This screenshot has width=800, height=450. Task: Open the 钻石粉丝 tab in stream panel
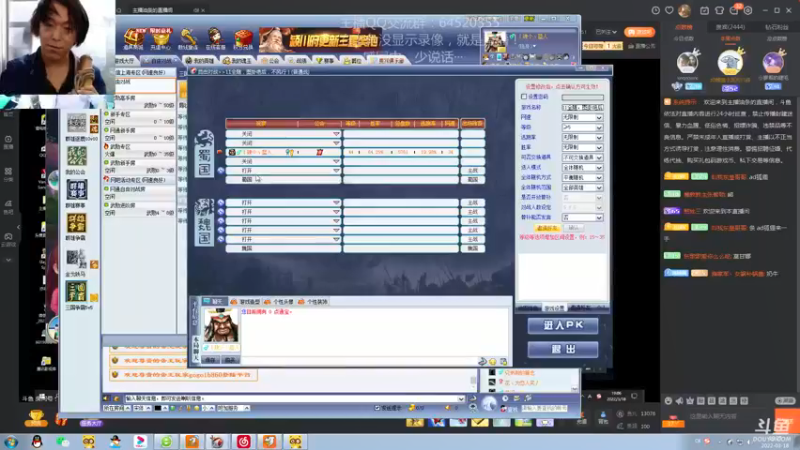(776, 27)
